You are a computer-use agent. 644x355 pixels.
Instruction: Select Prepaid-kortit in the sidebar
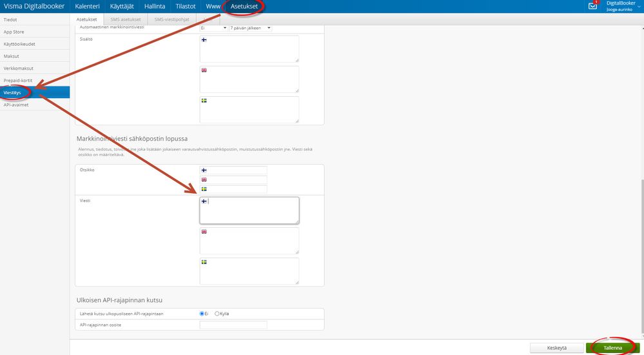[x=35, y=80]
